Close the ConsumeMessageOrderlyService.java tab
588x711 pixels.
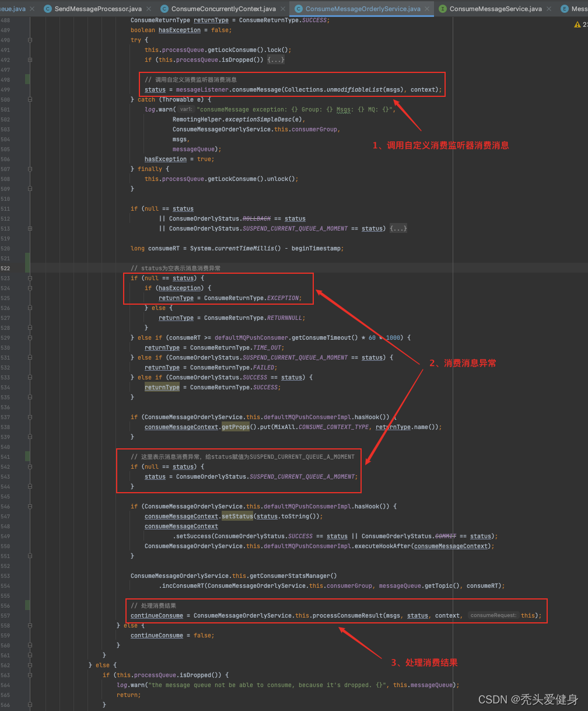[428, 9]
